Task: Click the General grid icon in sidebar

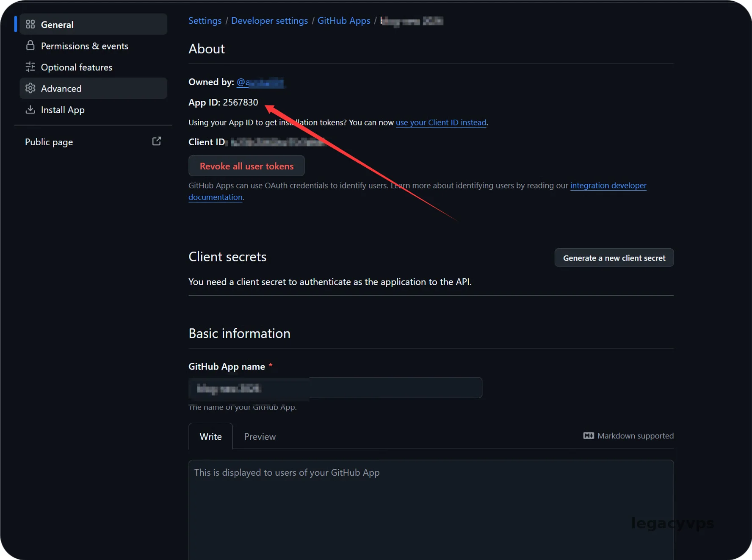Action: click(30, 25)
